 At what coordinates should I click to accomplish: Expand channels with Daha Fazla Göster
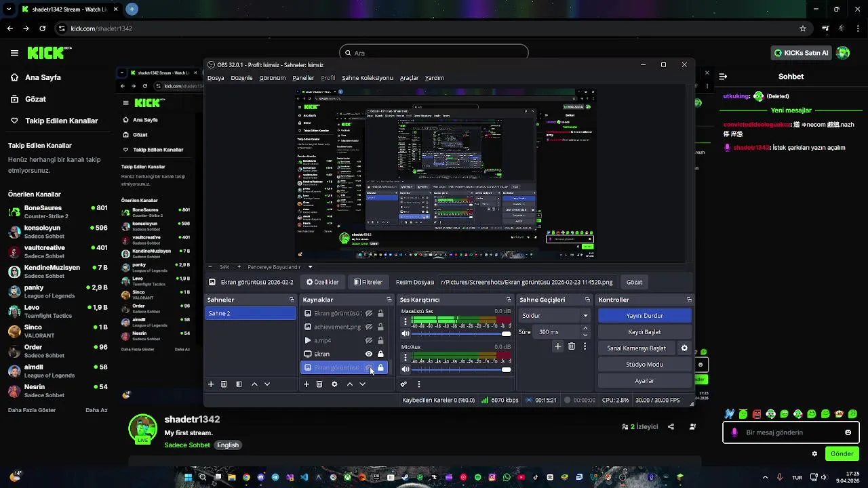coord(32,410)
